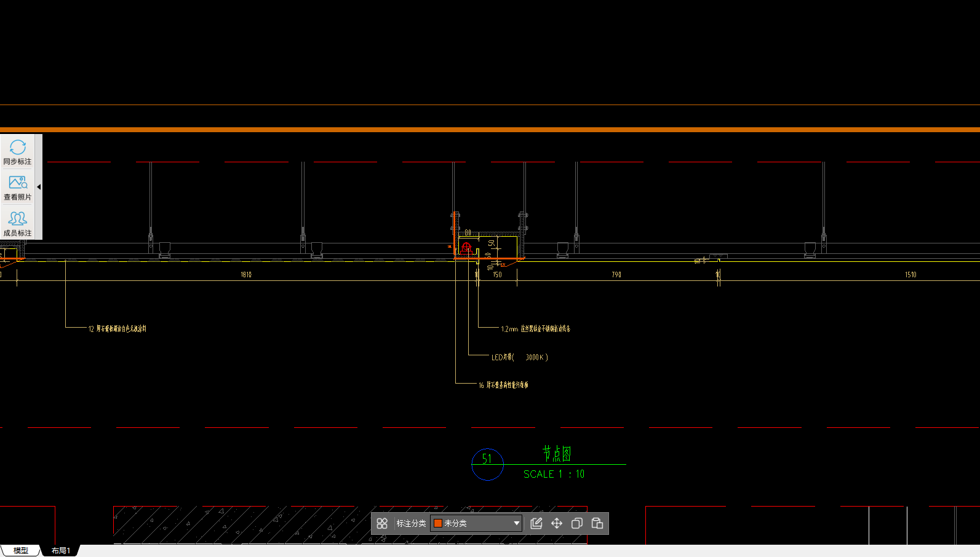
Task: Click the 1818 dimension value
Action: [x=246, y=275]
